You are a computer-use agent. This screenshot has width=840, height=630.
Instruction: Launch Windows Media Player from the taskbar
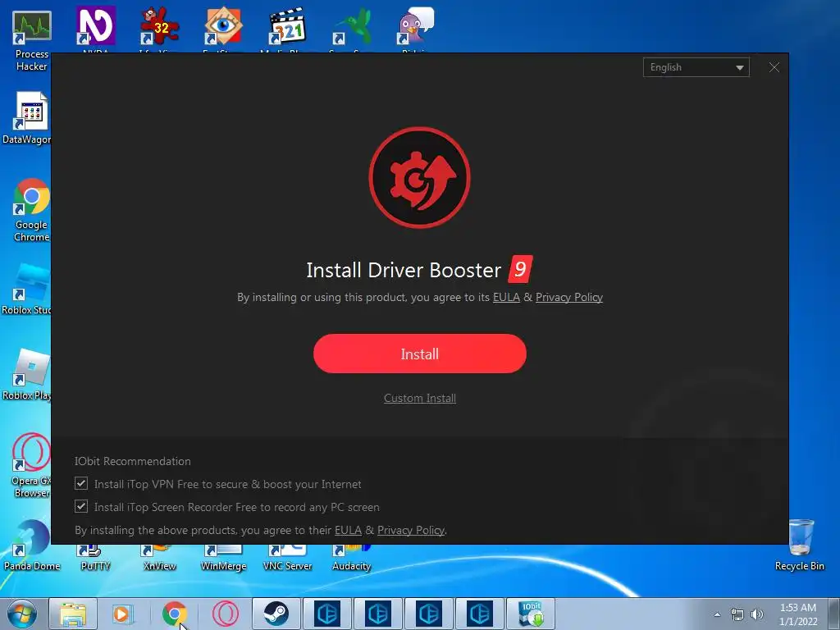click(x=123, y=614)
